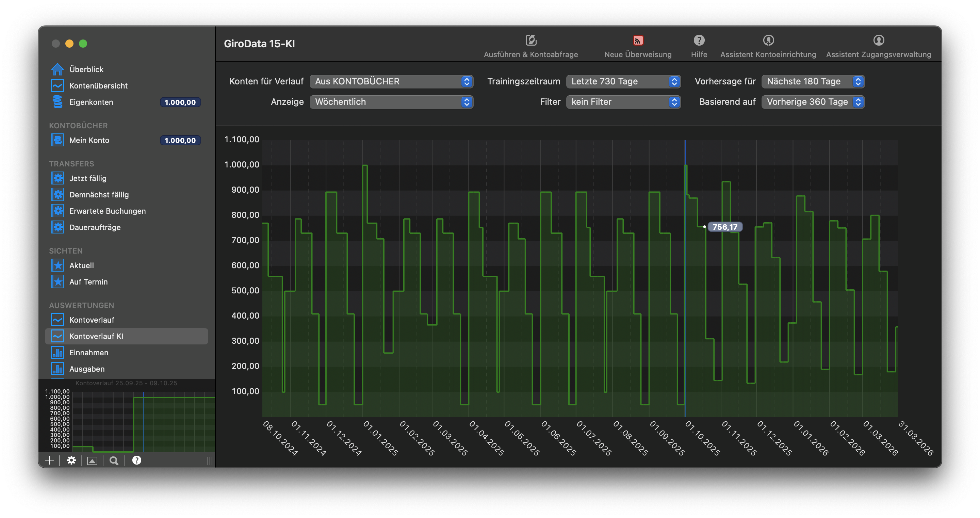Image resolution: width=980 pixels, height=518 pixels.
Task: Launch Assistent Kontoeinrichtung
Action: [x=768, y=41]
